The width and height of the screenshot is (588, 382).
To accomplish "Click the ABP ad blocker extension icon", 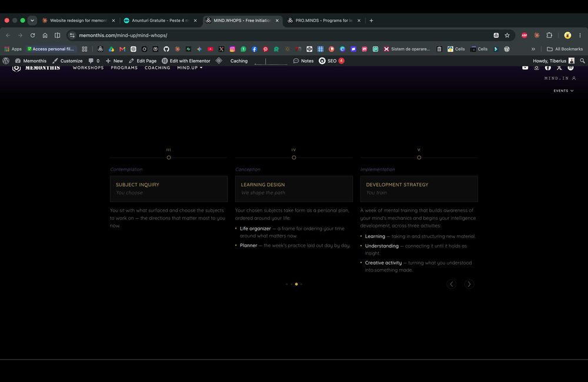I will click(x=524, y=35).
